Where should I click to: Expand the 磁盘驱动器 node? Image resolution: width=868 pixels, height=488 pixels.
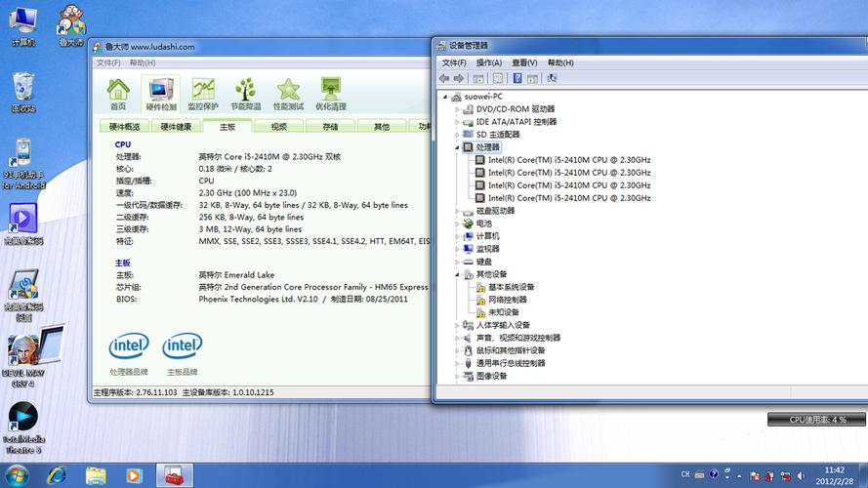pyautogui.click(x=457, y=212)
